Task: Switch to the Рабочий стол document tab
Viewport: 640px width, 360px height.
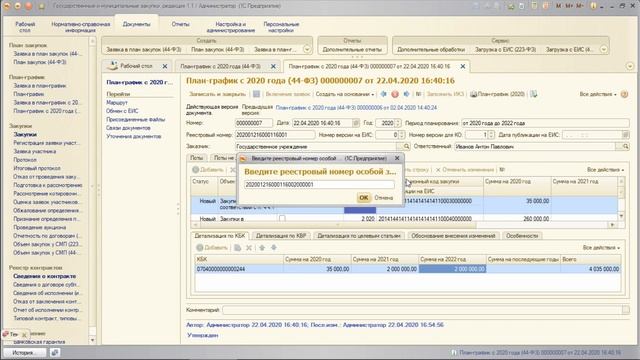Action: coord(136,66)
